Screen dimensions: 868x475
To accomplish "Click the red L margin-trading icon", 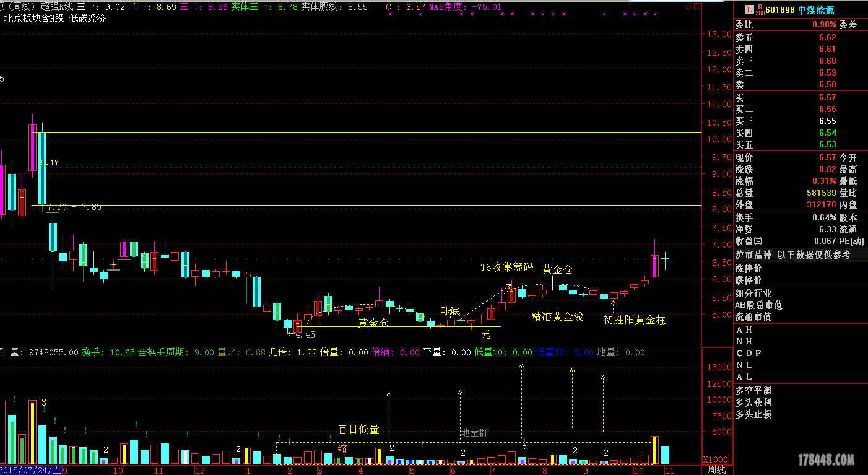I will pos(749,9).
